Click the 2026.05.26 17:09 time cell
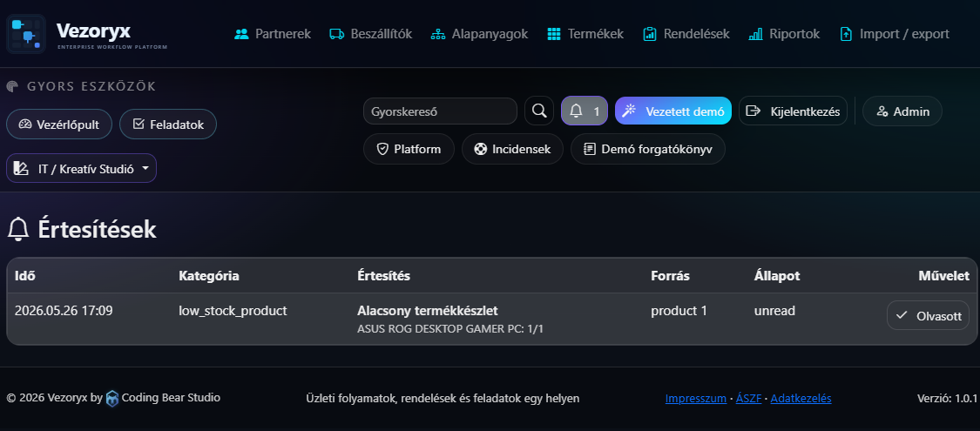The height and width of the screenshot is (431, 980). (64, 311)
